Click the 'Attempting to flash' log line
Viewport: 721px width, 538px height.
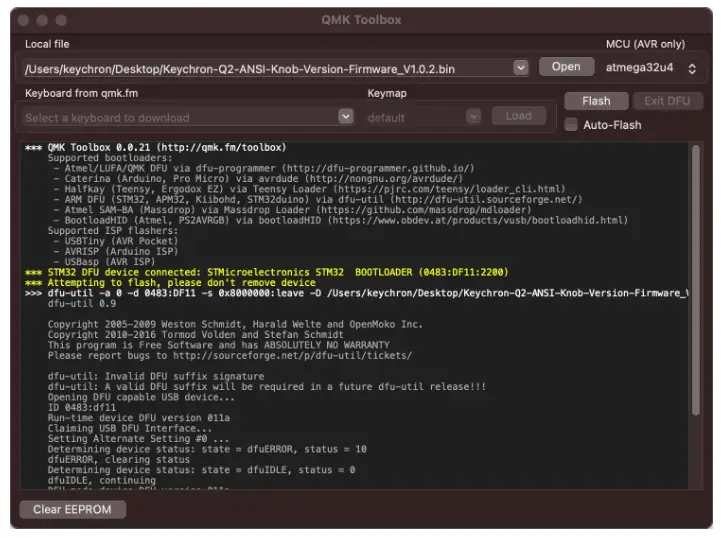tap(171, 283)
